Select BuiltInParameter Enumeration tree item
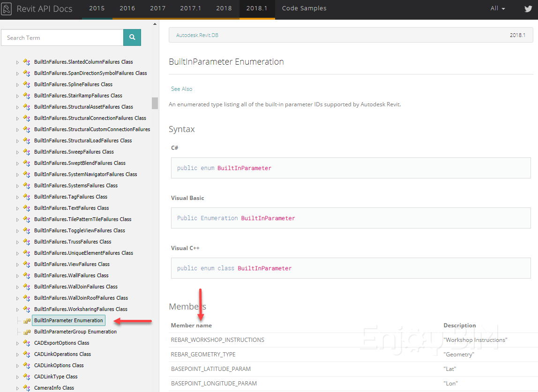 68,321
